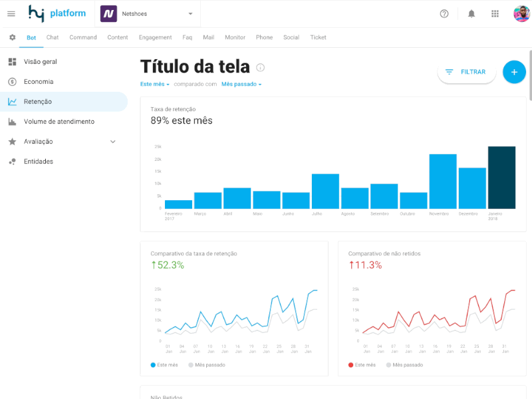532x399 pixels.
Task: Switch to the Monitor tab
Action: pos(235,37)
